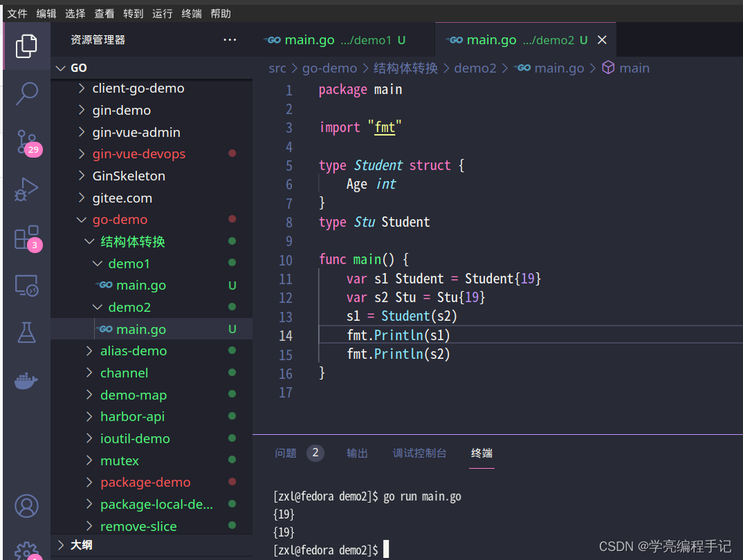Expand the channel folder
This screenshot has width=743, height=560.
click(x=151, y=373)
